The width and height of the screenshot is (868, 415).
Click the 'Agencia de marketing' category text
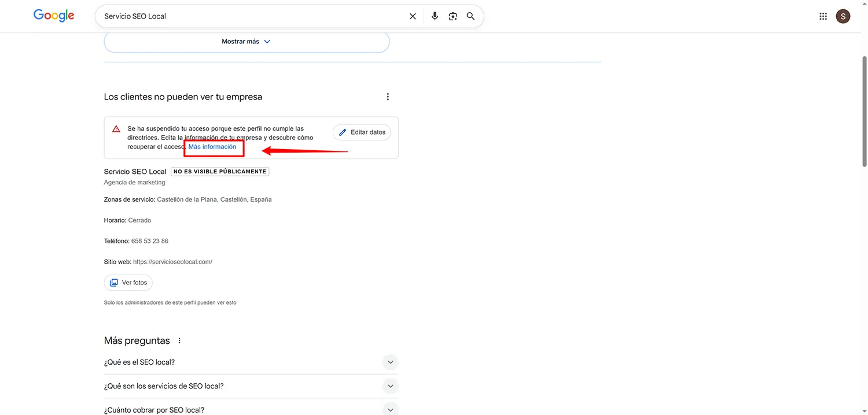point(134,183)
